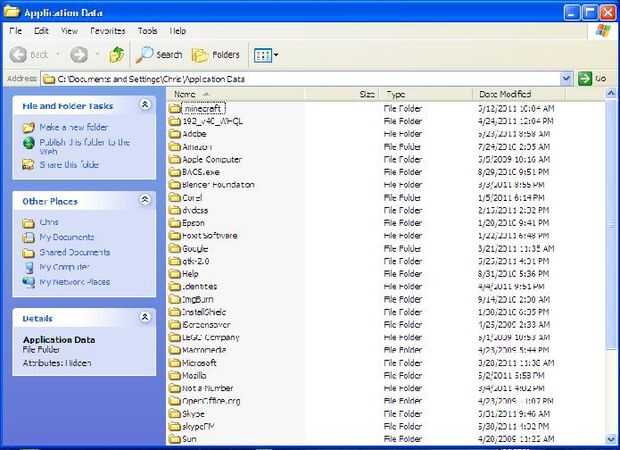Open Shared Documents link
This screenshot has width=620, height=450.
point(75,252)
